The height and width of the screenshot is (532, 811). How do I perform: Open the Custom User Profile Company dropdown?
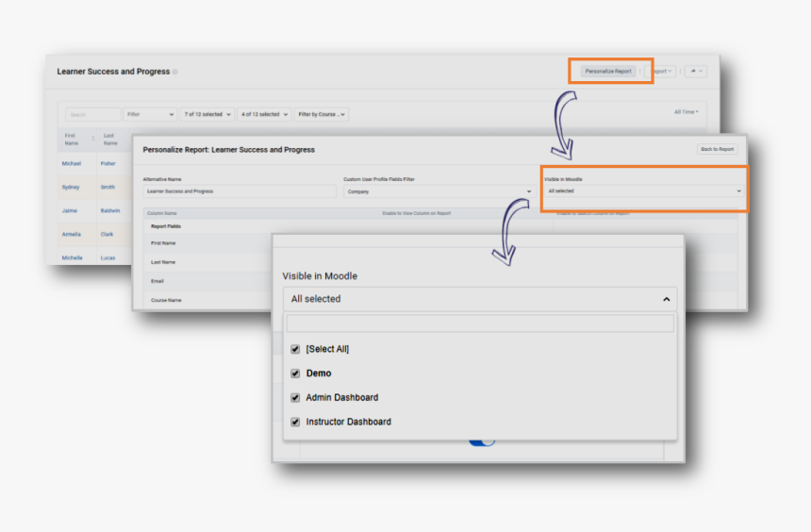(438, 191)
